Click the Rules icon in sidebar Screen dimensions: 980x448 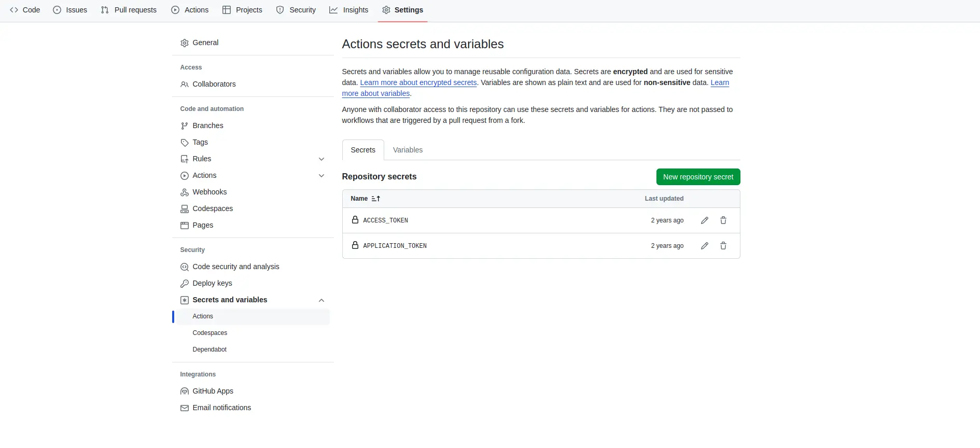(185, 159)
